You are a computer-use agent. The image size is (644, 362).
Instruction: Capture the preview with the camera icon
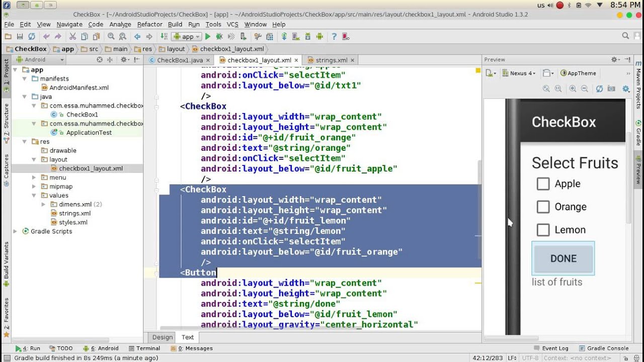(611, 88)
